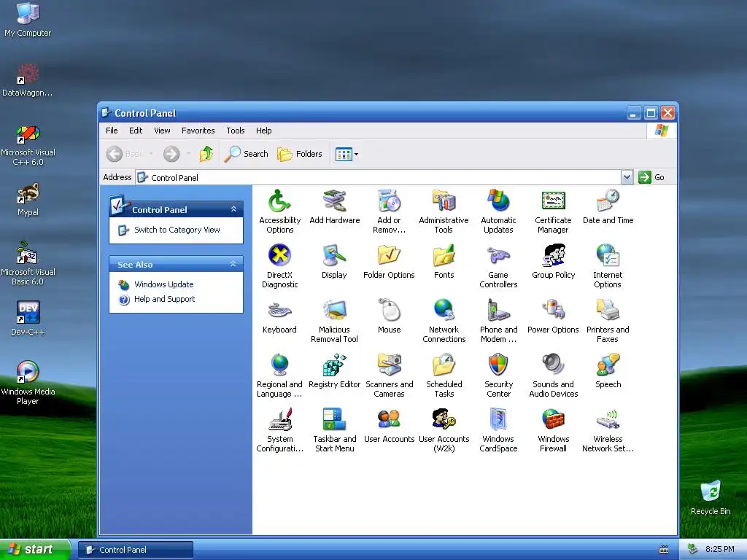Open the Forward button history arrow
747x560 pixels.
point(189,154)
